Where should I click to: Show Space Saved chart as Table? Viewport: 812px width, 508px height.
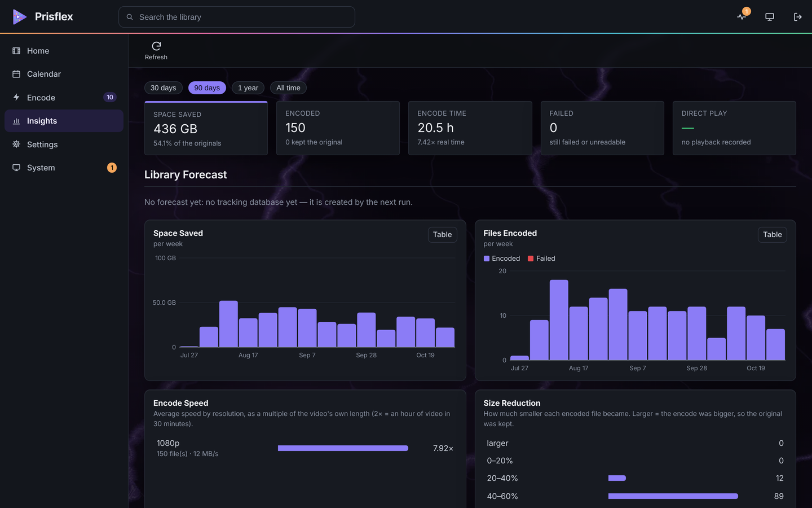[x=443, y=235]
